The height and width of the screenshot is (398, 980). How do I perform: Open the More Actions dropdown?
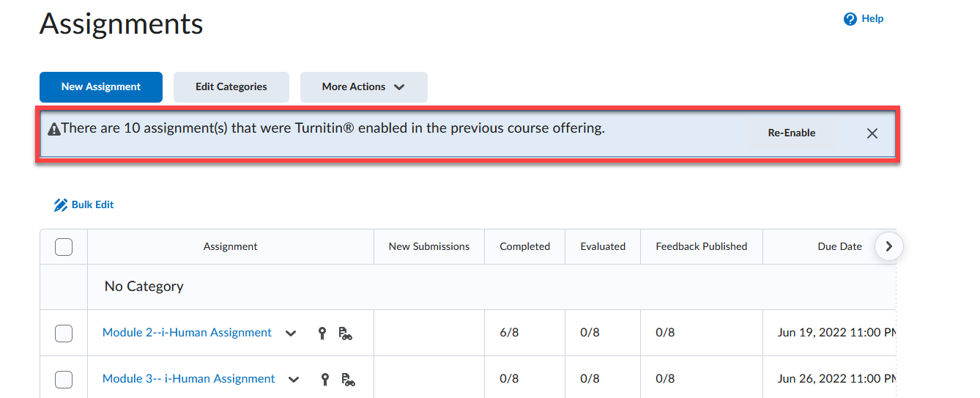[x=363, y=87]
